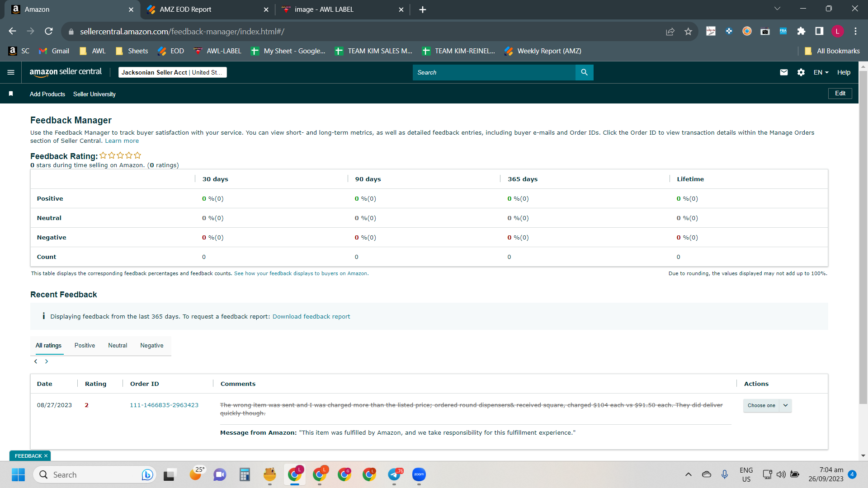Open Zoom from the taskbar

pyautogui.click(x=419, y=474)
